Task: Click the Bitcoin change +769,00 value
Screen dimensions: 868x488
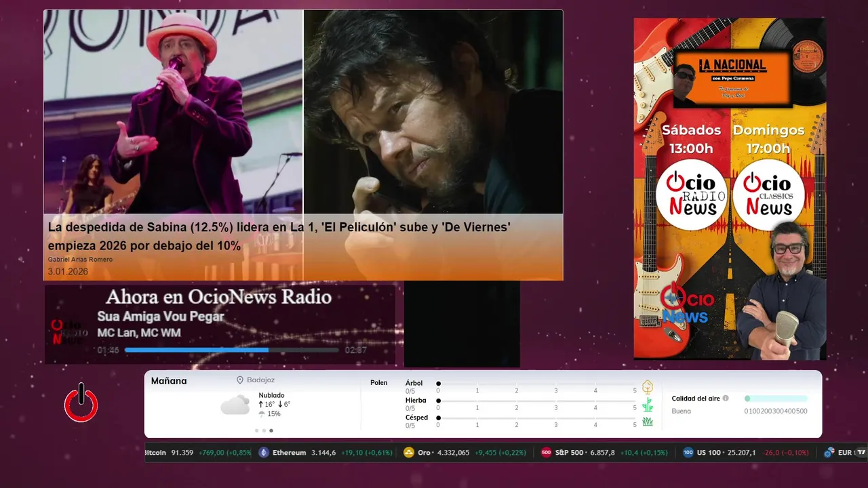Action: [224, 453]
